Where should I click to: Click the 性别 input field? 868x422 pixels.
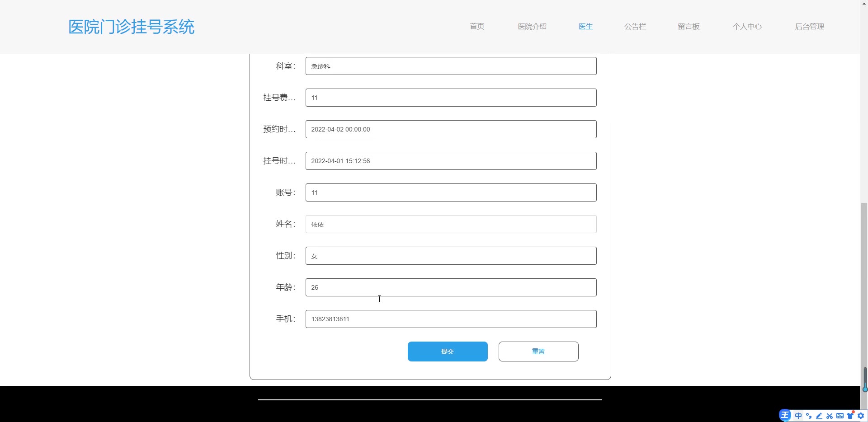(451, 256)
